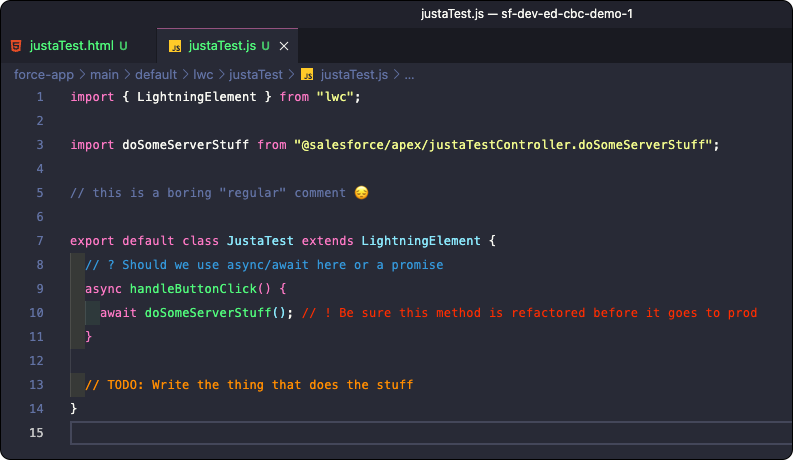793x460 pixels.
Task: Open the justaTest folder breadcrumb
Action: [256, 75]
